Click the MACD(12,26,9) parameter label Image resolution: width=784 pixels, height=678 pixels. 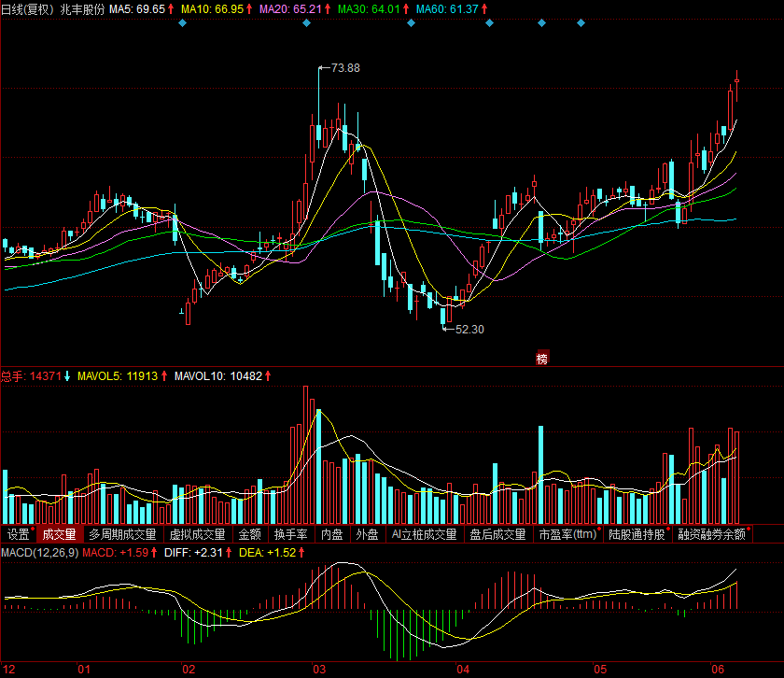coord(39,553)
